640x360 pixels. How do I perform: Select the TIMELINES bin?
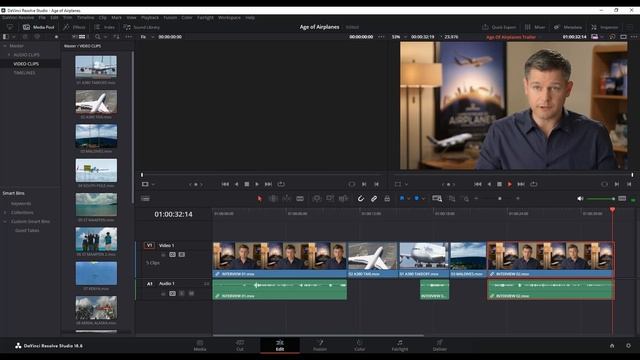click(x=24, y=73)
